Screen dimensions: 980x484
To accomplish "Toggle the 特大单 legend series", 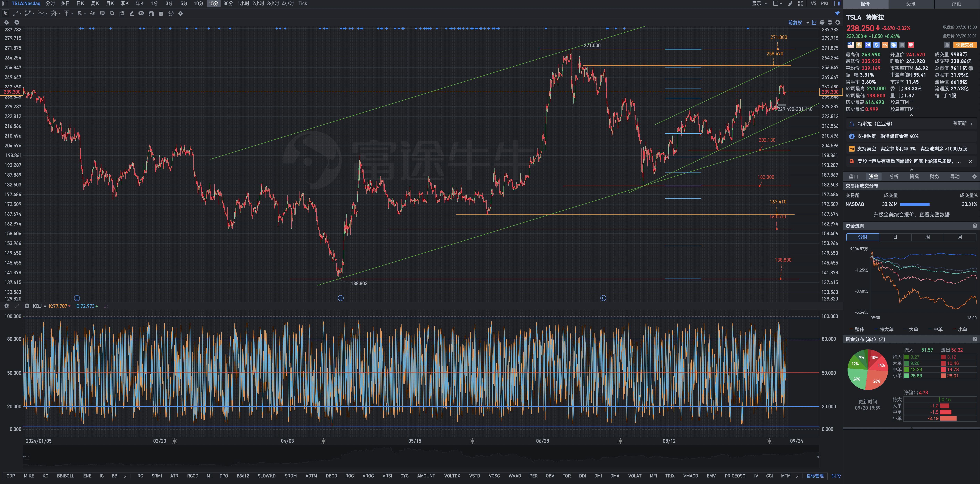I will (x=884, y=329).
